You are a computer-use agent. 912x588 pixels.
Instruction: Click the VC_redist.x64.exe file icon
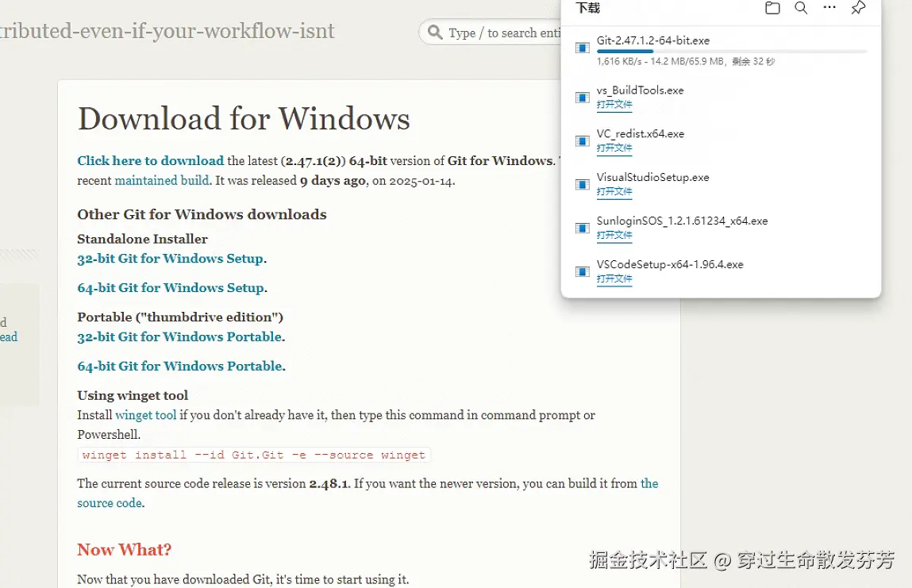[583, 140]
